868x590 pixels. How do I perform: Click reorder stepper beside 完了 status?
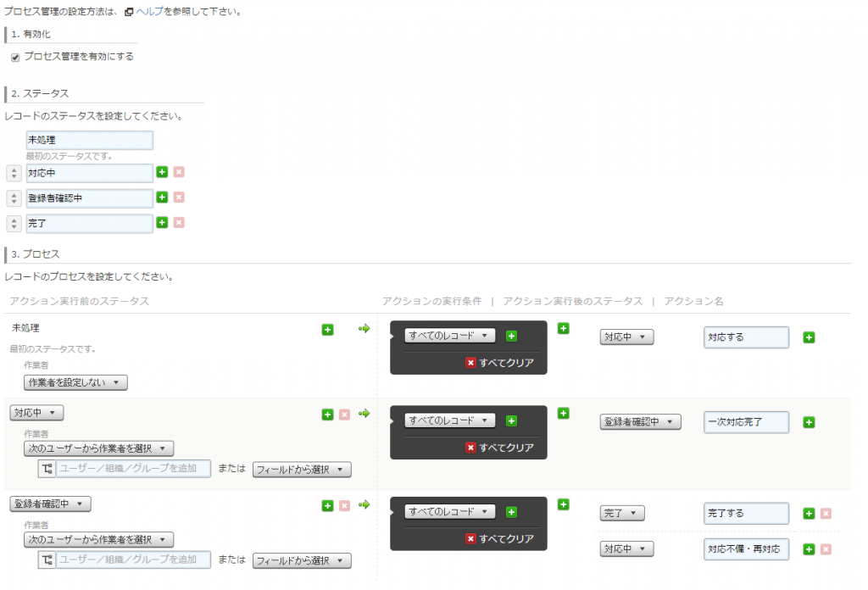coord(14,223)
